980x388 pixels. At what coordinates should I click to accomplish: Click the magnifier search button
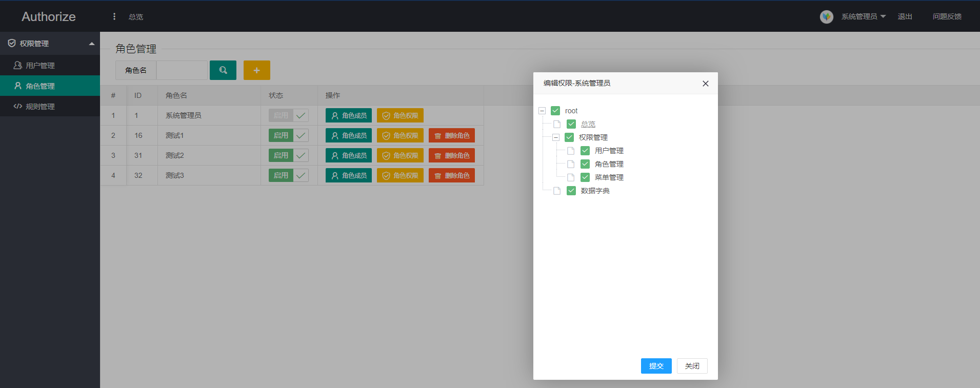(223, 70)
